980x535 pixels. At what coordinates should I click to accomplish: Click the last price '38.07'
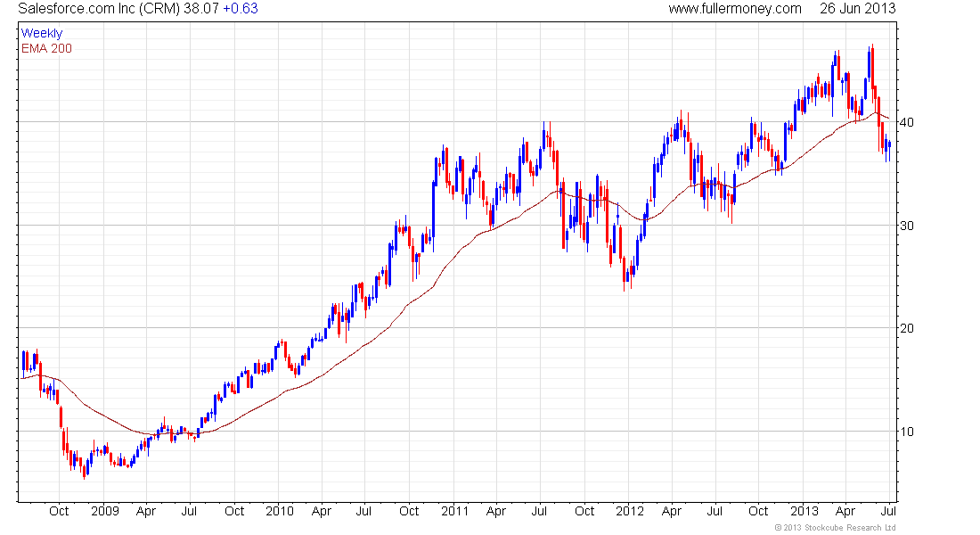point(201,9)
